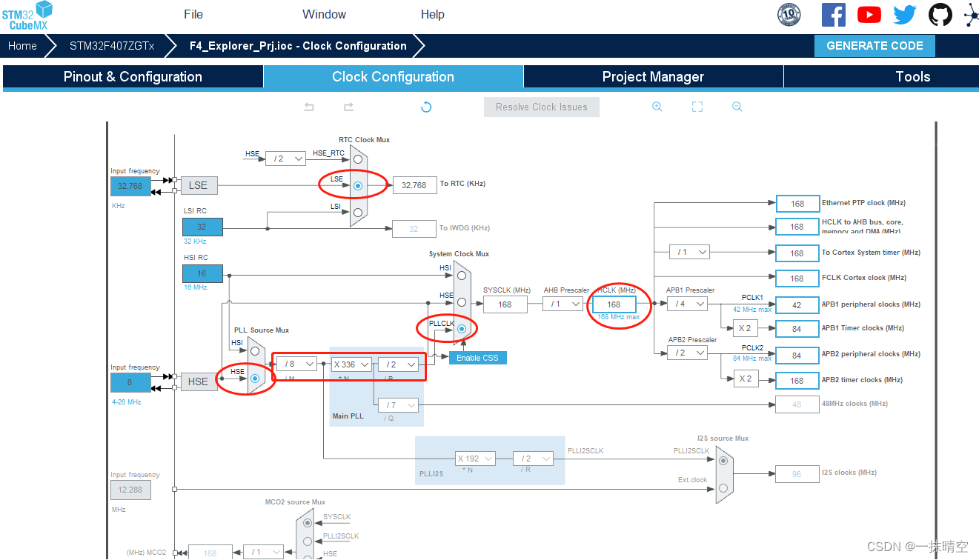This screenshot has width=979, height=560.
Task: Go to STM32F407ZGTx breadcrumb
Action: pyautogui.click(x=112, y=46)
